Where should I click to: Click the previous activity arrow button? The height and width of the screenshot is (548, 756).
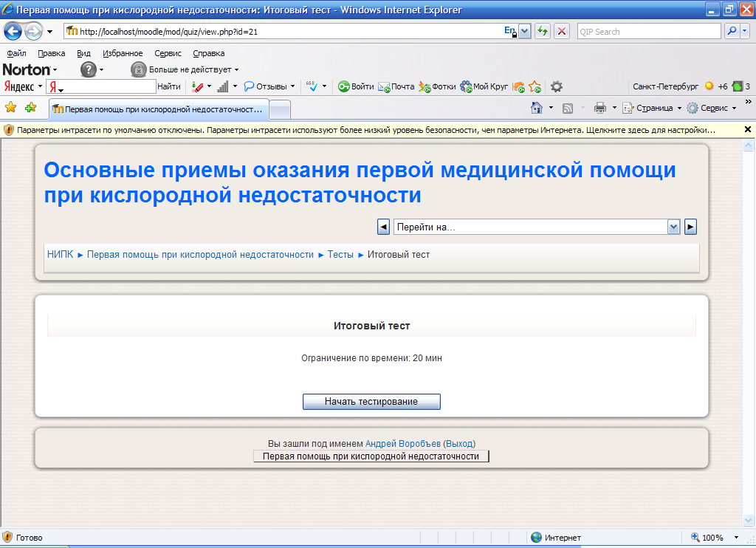tap(383, 227)
